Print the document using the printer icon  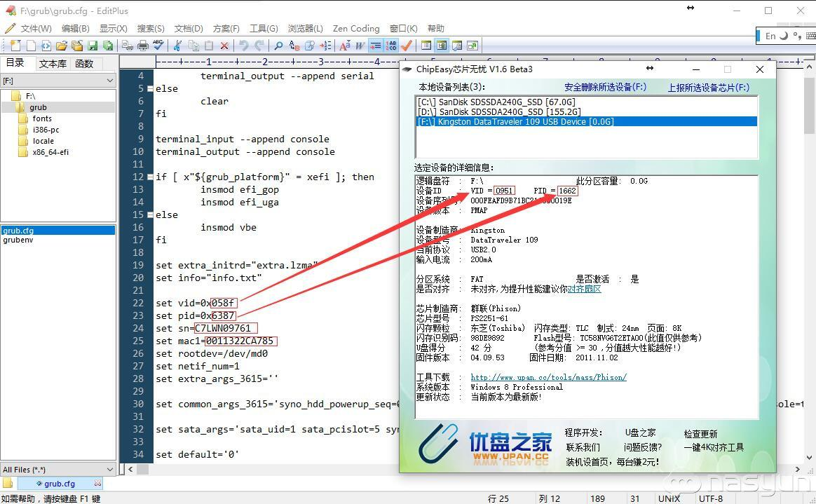143,46
